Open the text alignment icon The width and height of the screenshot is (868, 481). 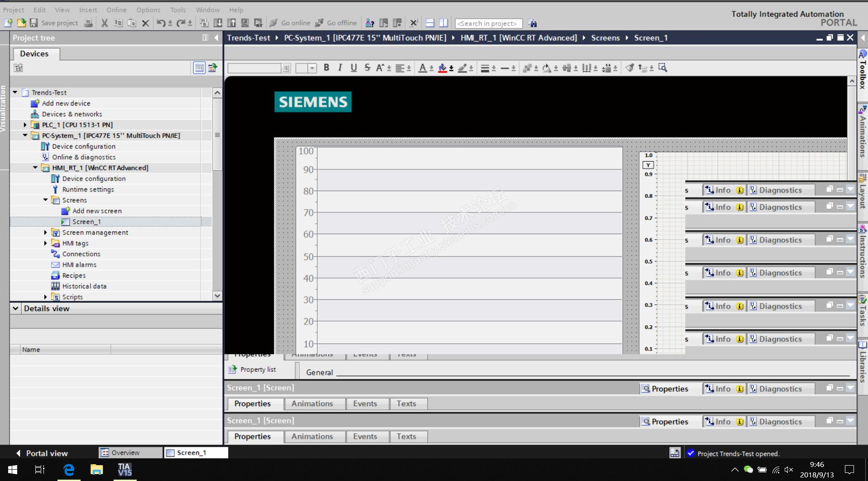(400, 68)
